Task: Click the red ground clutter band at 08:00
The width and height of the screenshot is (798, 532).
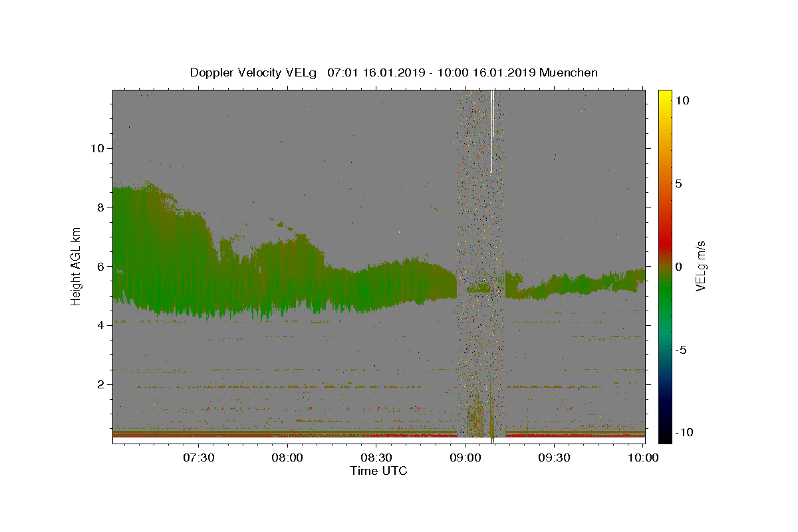Action: [x=288, y=435]
